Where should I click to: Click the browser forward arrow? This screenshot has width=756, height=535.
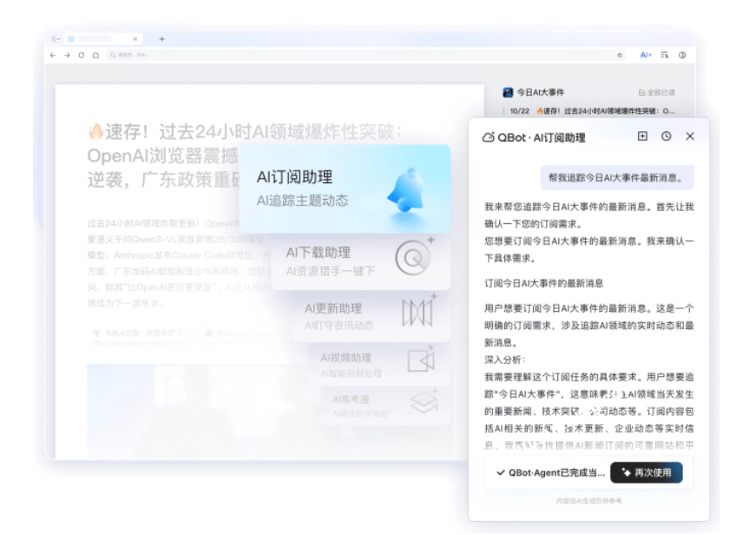(x=67, y=55)
